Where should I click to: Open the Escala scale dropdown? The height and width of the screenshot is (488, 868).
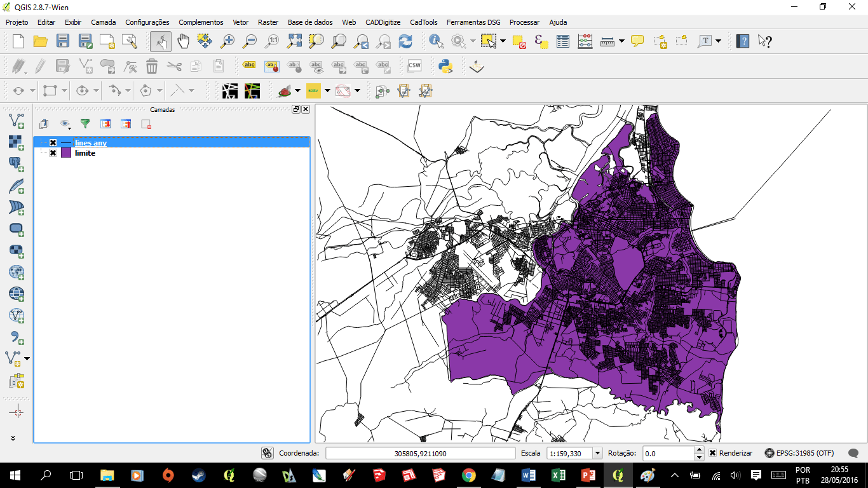click(595, 453)
